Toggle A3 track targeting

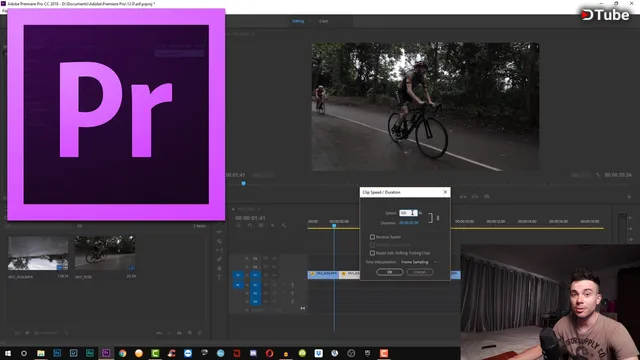pos(255,301)
